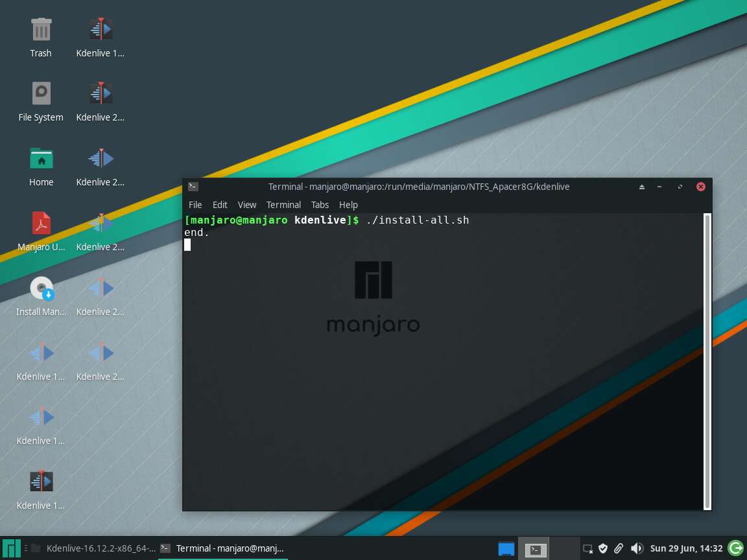The height and width of the screenshot is (560, 747).
Task: Open the File menu in Terminal
Action: click(x=195, y=205)
